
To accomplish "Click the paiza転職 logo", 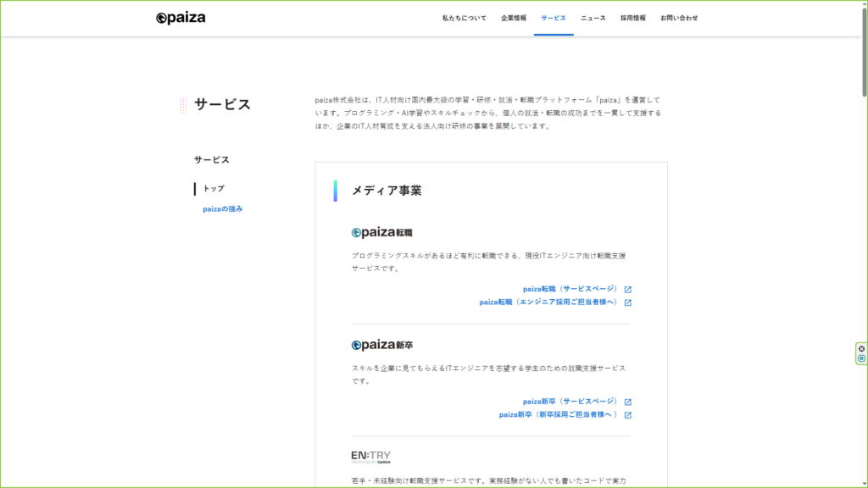I will coord(382,232).
